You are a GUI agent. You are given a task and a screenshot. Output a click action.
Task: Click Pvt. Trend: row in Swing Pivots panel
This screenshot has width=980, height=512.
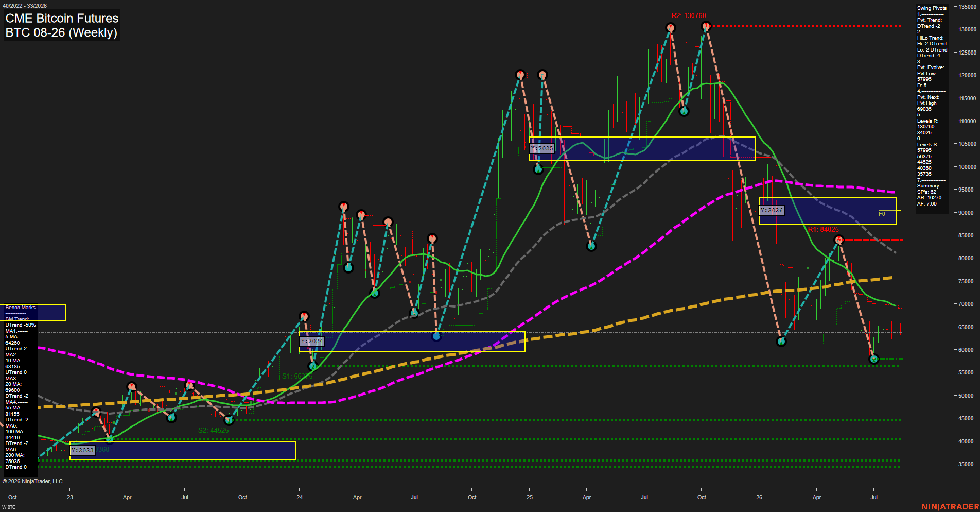(x=930, y=20)
